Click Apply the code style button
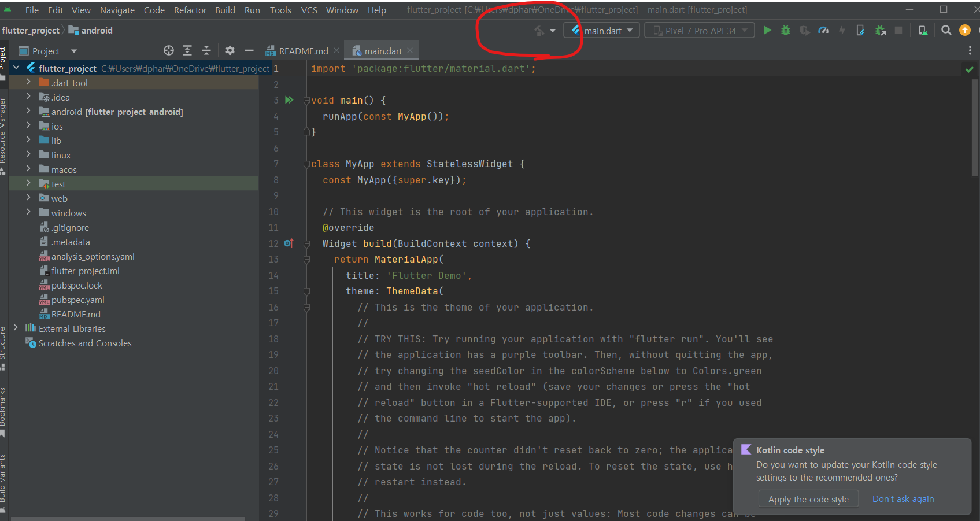The width and height of the screenshot is (980, 521). pyautogui.click(x=808, y=499)
